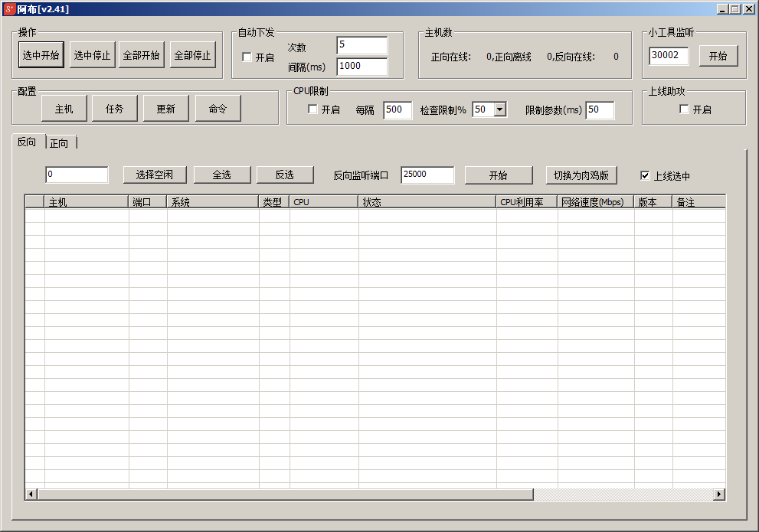Tick the 开启 checkbox under 上线助攻
Screen dimensions: 759x532
684,109
